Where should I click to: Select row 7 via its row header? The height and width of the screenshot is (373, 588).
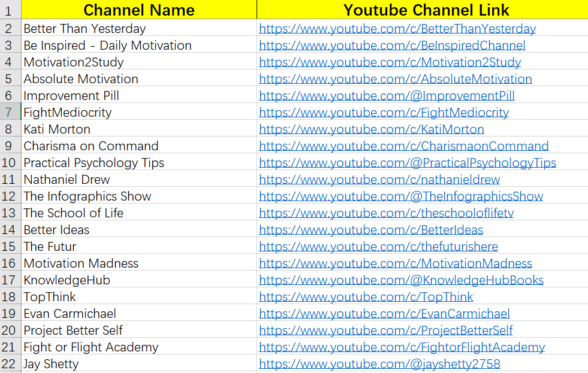[11, 111]
